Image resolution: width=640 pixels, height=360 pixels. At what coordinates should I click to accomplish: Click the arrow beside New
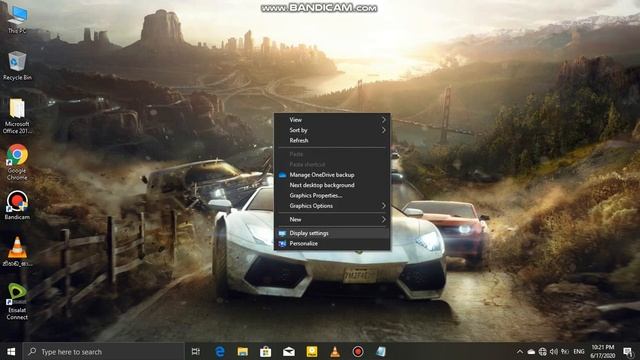click(x=384, y=219)
